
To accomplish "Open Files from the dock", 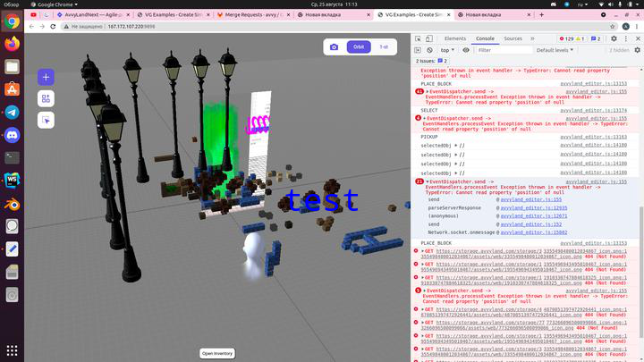I will (x=12, y=66).
